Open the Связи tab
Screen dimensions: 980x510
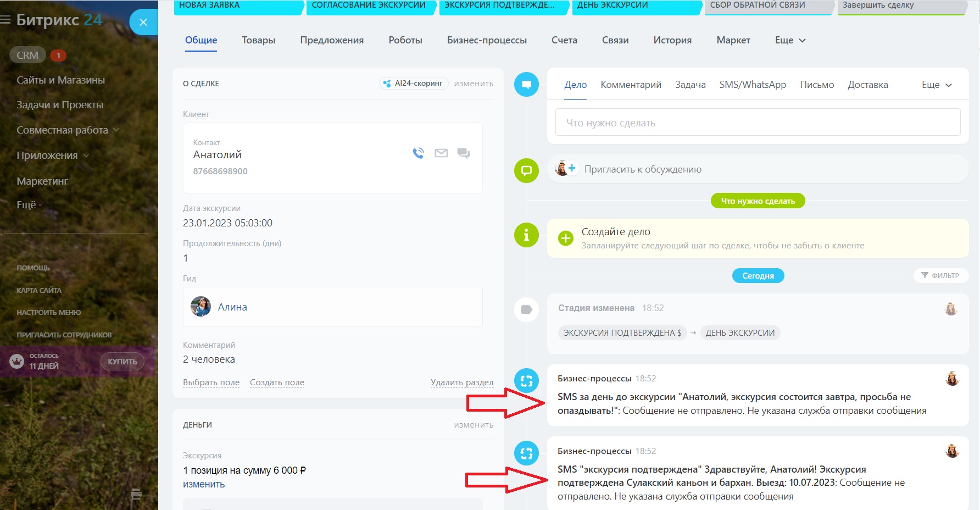tap(615, 40)
